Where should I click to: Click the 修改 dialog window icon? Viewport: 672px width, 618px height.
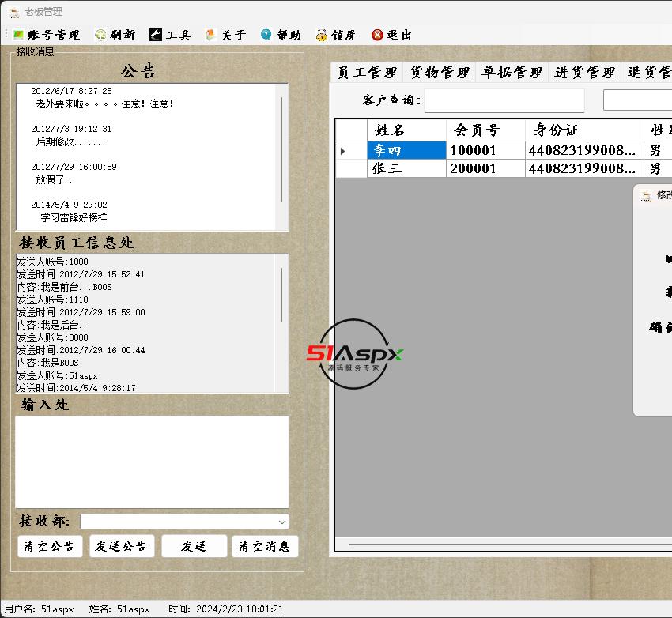pyautogui.click(x=646, y=196)
